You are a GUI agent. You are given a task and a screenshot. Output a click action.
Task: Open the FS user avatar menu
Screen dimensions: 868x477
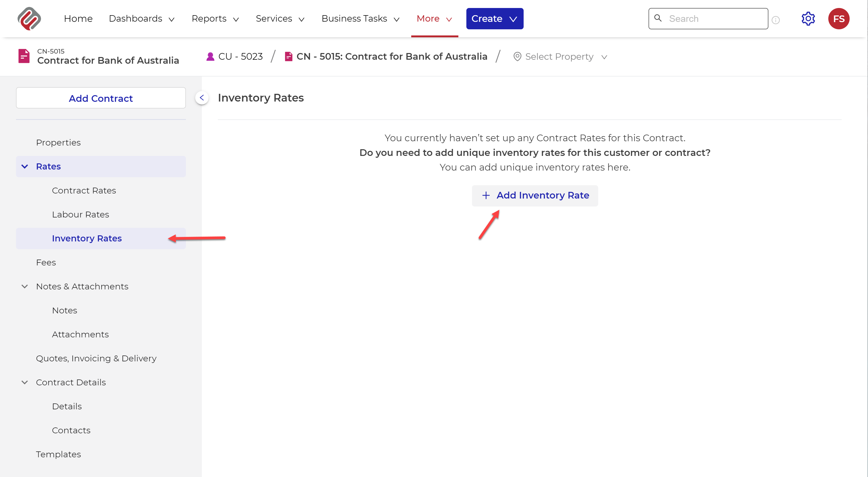pyautogui.click(x=838, y=19)
